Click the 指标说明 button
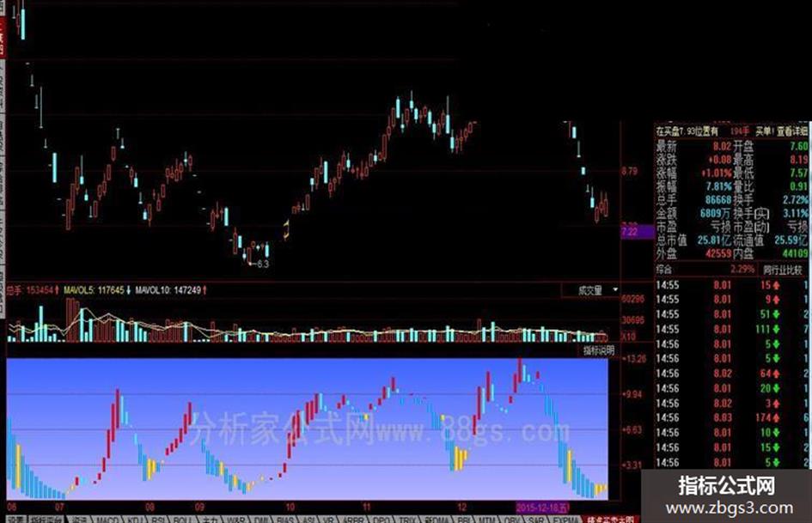 tap(598, 350)
